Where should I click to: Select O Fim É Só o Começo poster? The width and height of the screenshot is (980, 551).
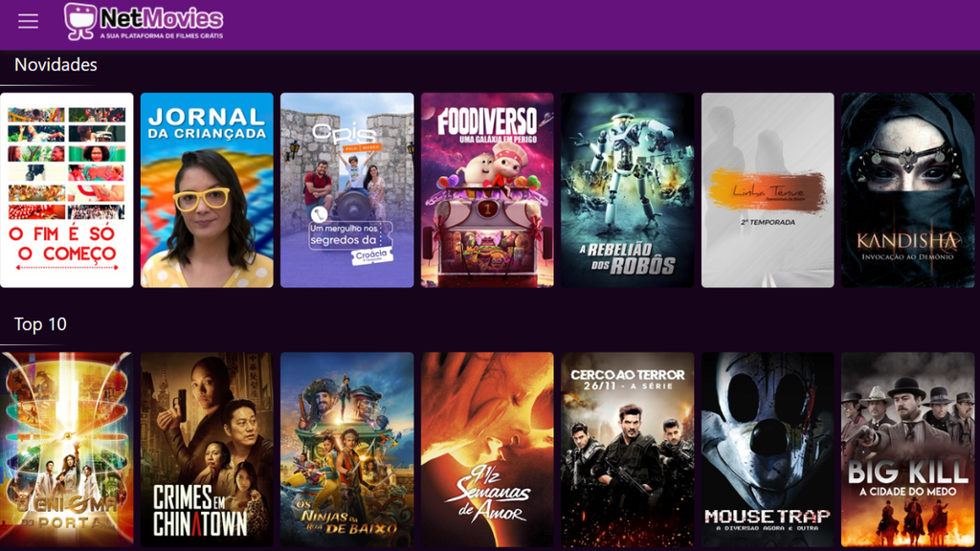[67, 190]
